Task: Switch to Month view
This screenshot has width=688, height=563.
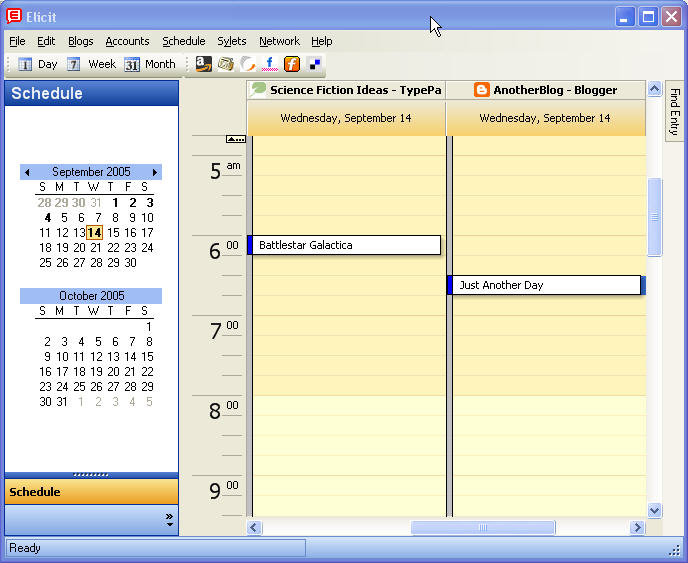Action: pyautogui.click(x=150, y=64)
